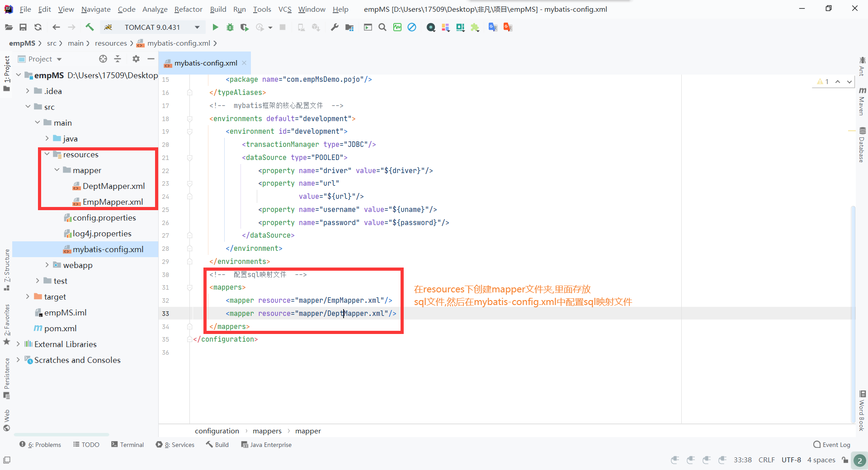Open the Database side tool window
The height and width of the screenshot is (470, 868).
862,145
